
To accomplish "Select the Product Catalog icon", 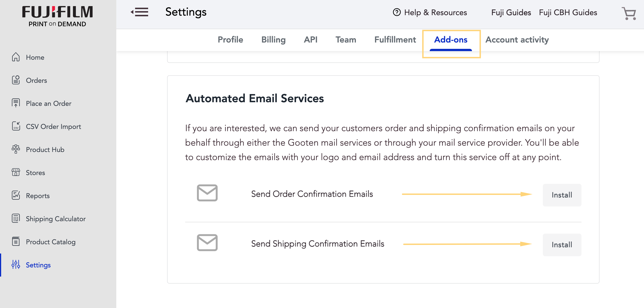I will (x=16, y=241).
